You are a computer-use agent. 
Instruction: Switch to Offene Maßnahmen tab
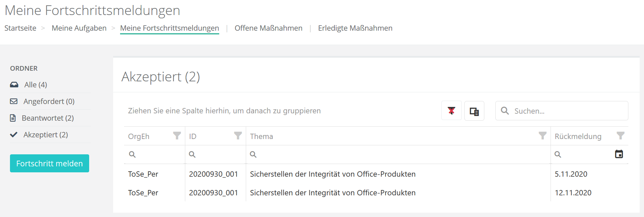click(268, 28)
